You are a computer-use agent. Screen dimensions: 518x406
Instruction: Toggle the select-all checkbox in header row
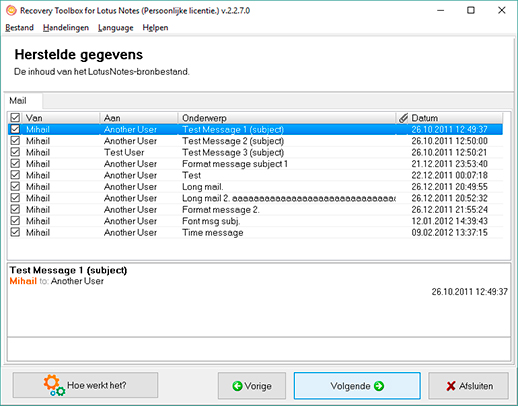(15, 118)
